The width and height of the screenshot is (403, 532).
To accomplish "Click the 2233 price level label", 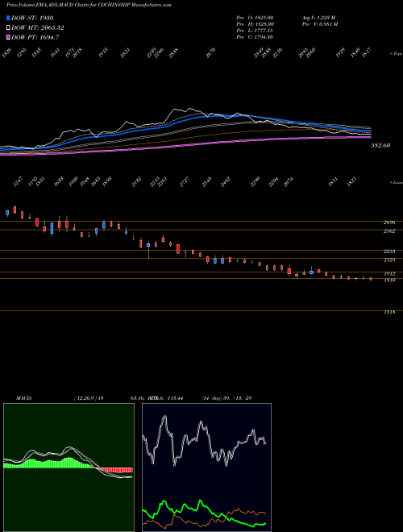I will (389, 251).
